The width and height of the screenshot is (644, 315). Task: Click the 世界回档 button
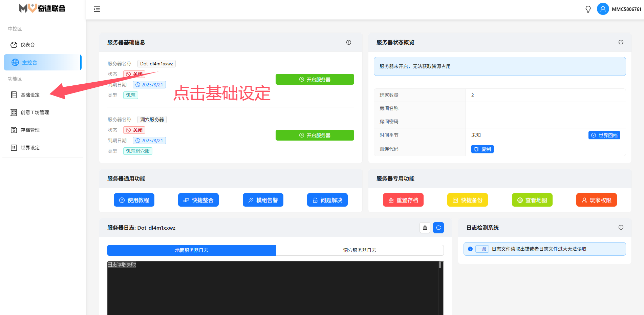[604, 135]
